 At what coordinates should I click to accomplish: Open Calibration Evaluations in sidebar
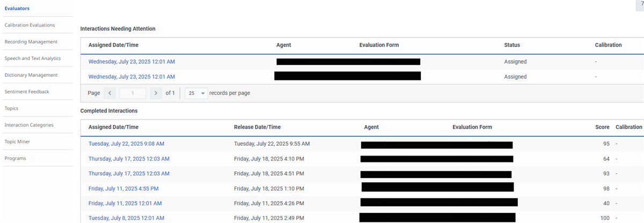[x=30, y=25]
